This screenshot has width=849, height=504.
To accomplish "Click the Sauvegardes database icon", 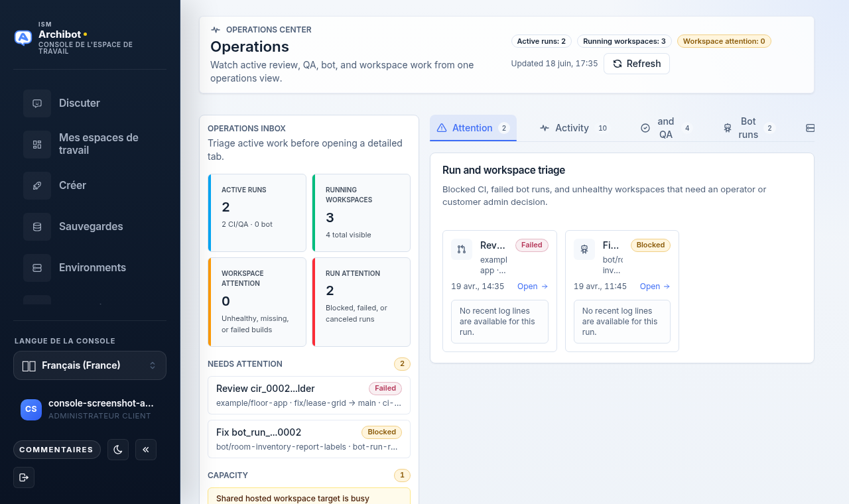I will pos(37,227).
